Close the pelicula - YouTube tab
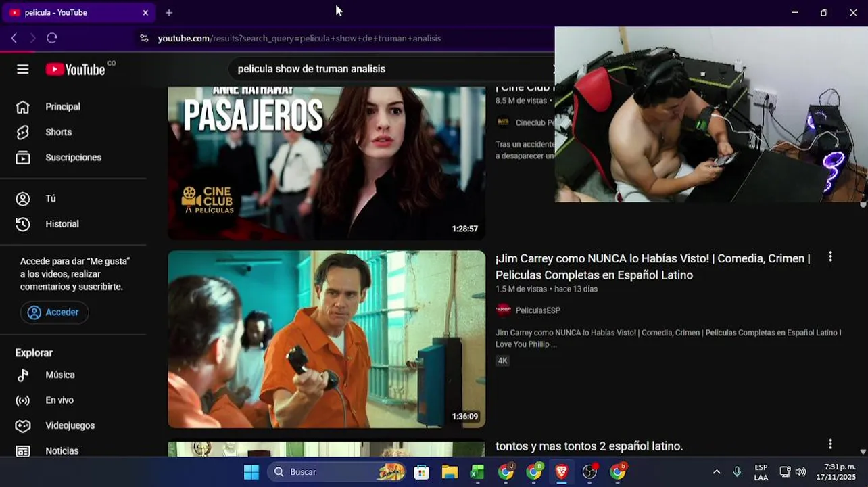The width and height of the screenshot is (868, 487). 145,13
